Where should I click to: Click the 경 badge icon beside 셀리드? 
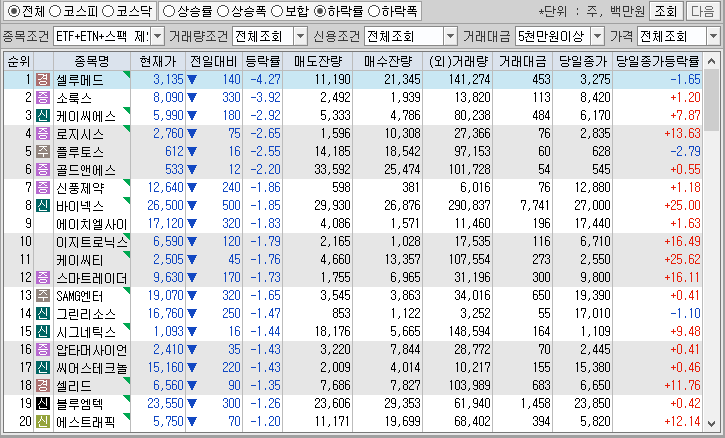43,386
